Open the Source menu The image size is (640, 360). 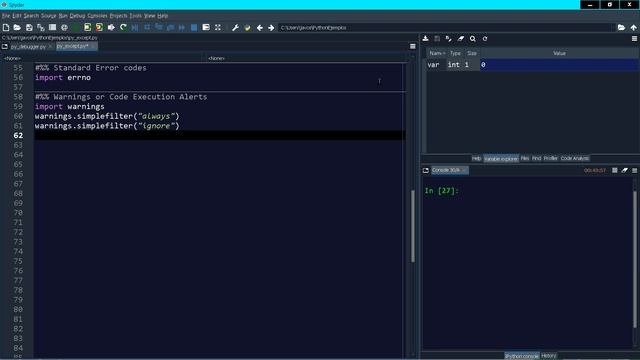49,16
